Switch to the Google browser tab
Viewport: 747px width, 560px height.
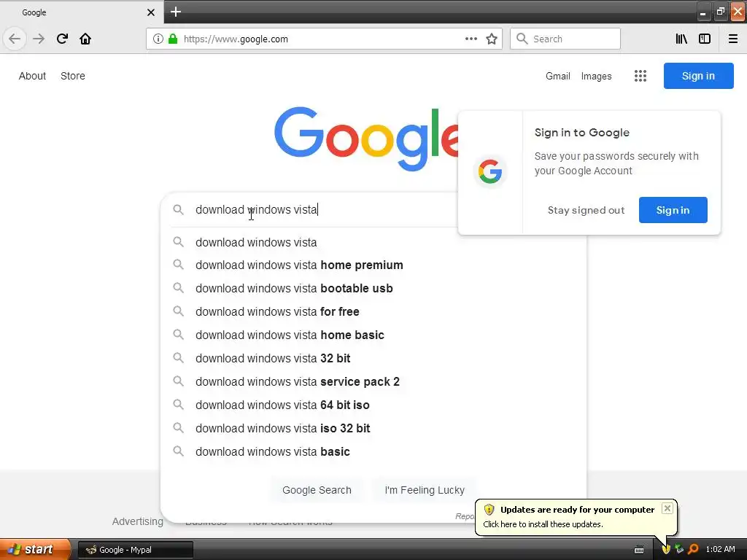point(81,12)
